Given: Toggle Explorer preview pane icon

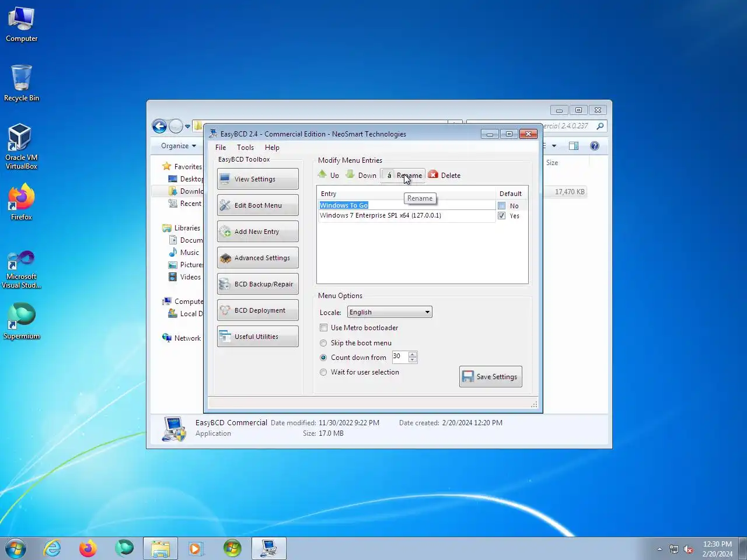Looking at the screenshot, I should (x=574, y=146).
